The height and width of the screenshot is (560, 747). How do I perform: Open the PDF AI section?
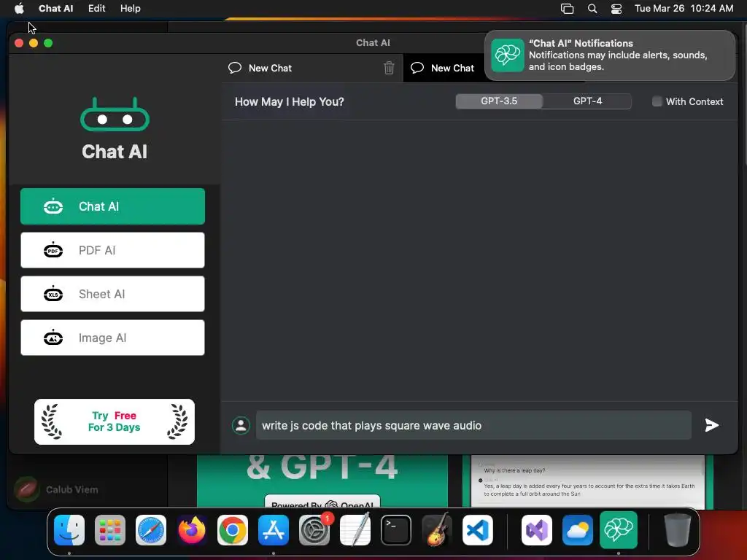coord(112,250)
